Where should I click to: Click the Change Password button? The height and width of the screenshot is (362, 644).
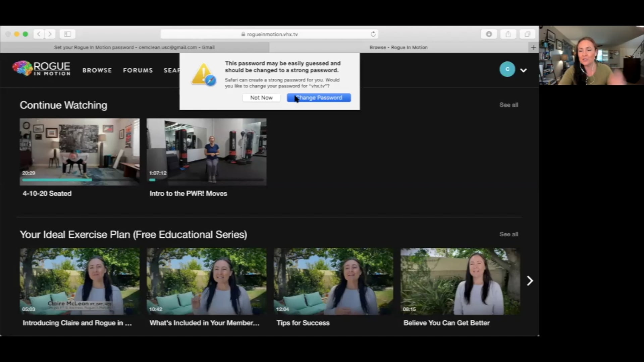(x=319, y=98)
